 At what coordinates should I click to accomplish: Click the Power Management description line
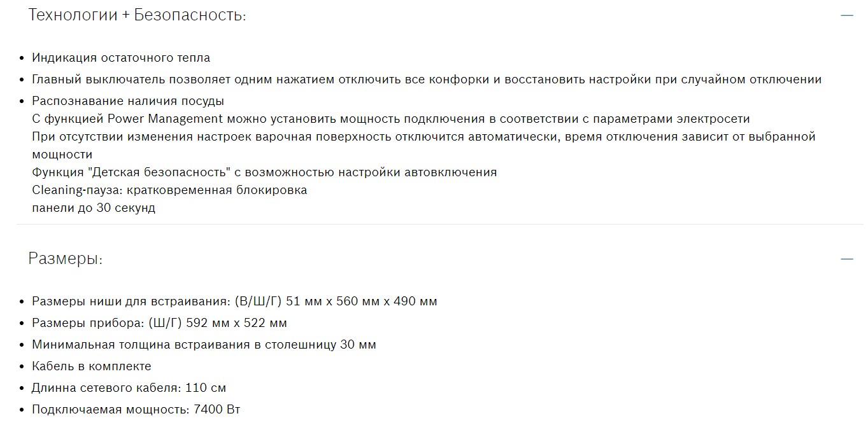tap(391, 119)
